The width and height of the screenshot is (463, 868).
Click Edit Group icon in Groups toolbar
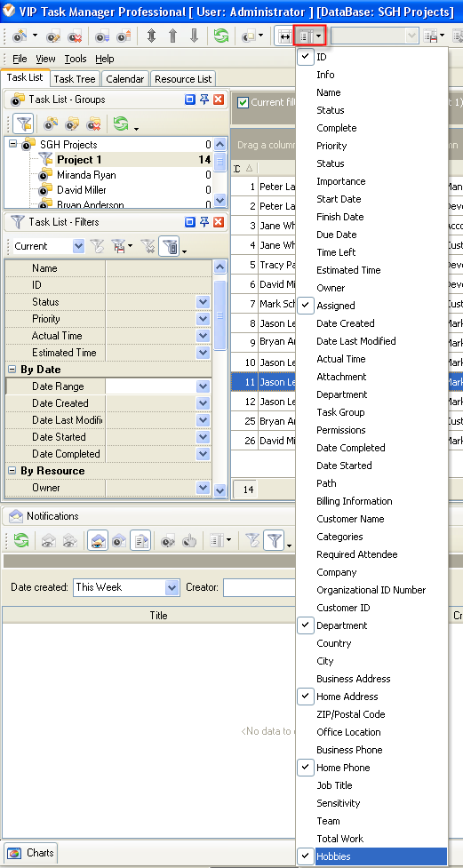coord(72,123)
